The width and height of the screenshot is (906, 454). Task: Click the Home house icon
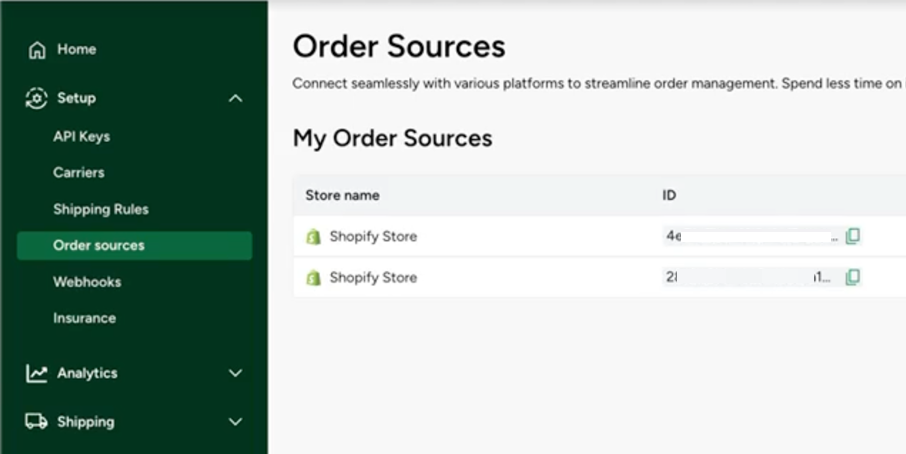click(x=37, y=50)
